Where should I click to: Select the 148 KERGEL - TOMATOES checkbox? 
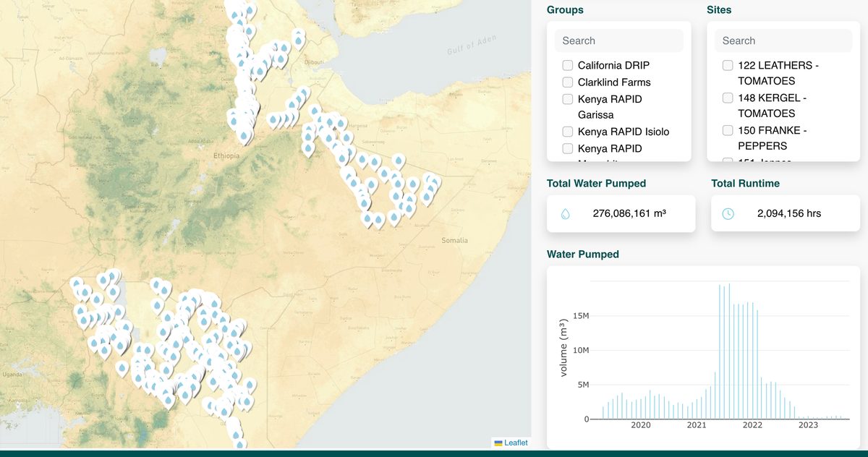tap(727, 98)
